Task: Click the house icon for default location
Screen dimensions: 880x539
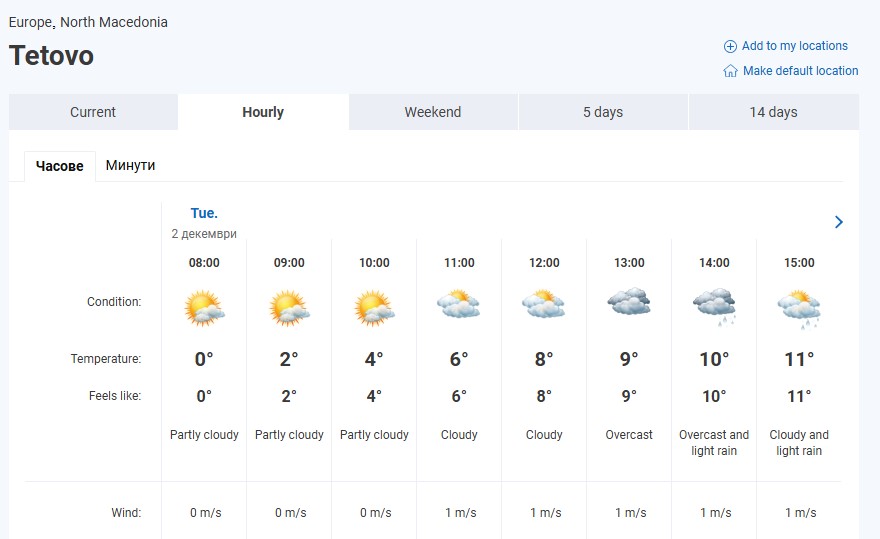Action: tap(730, 71)
